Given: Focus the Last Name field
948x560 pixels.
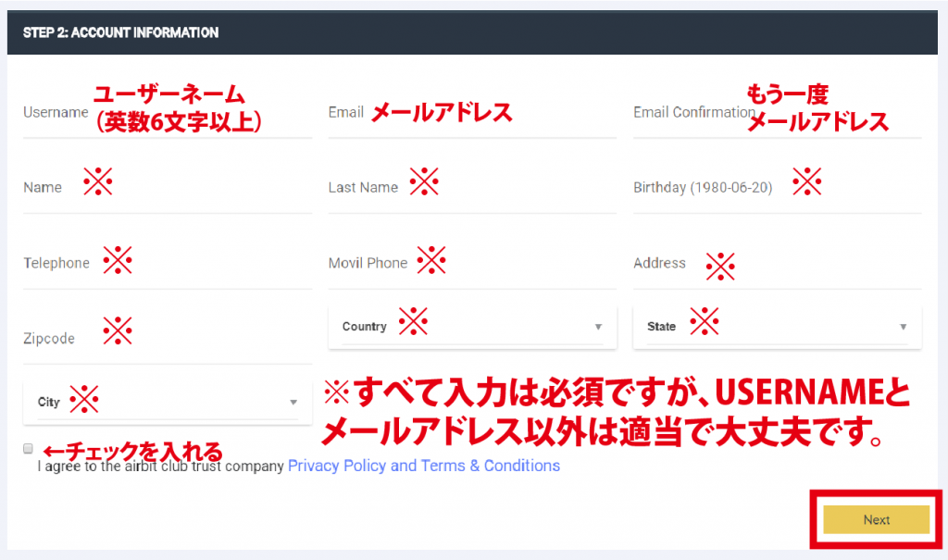Looking at the screenshot, I should (x=472, y=188).
